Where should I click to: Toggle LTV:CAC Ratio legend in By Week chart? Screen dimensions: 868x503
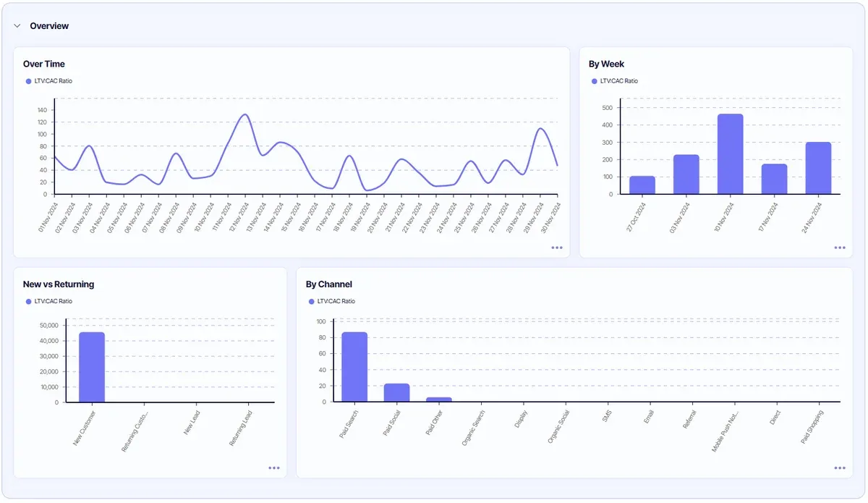(615, 81)
